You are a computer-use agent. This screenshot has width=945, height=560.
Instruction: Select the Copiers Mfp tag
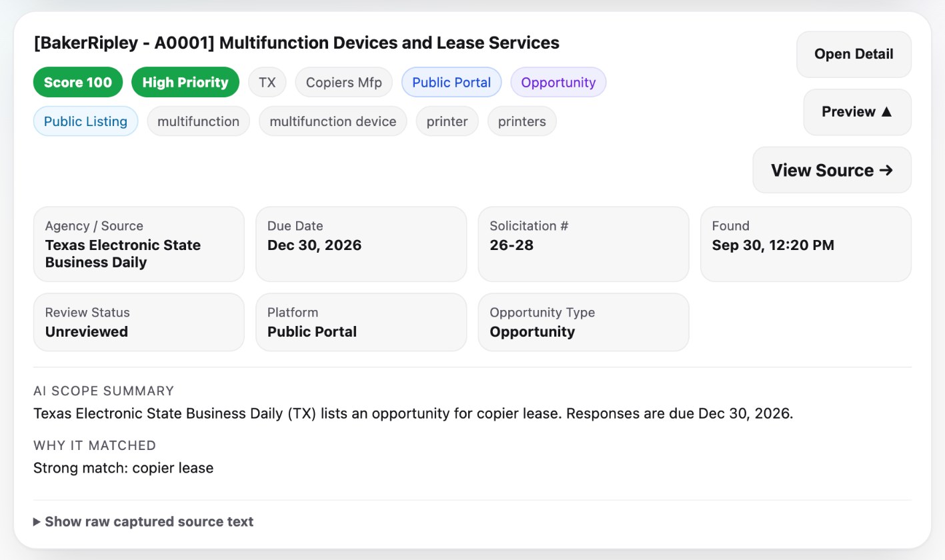pos(344,82)
